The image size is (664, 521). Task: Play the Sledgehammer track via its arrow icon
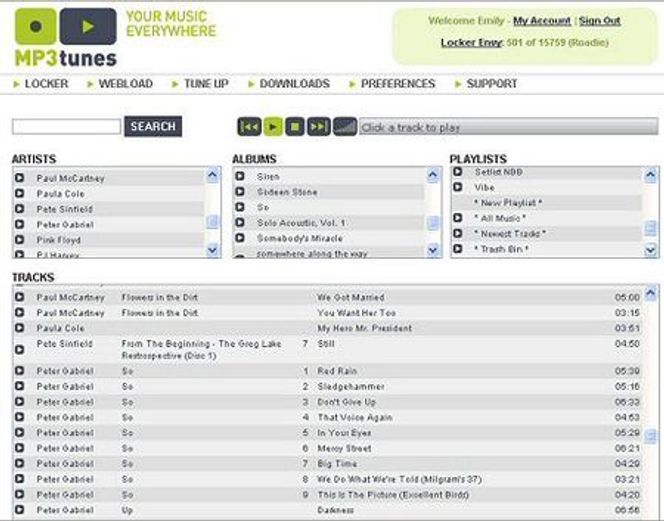pos(19,386)
